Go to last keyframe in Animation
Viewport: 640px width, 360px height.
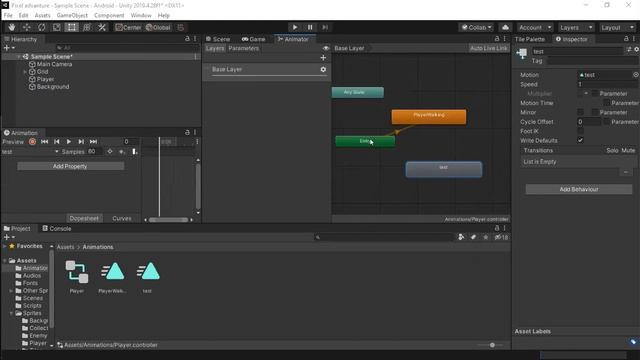click(x=93, y=142)
